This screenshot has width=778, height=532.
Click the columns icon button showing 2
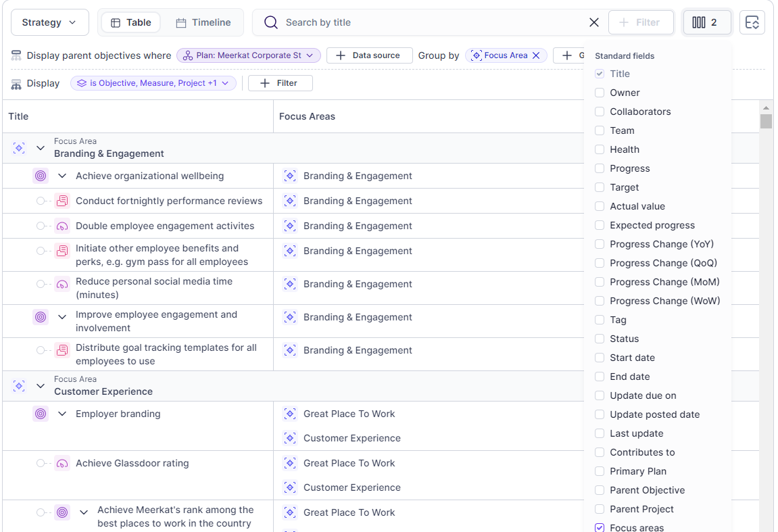(x=706, y=22)
